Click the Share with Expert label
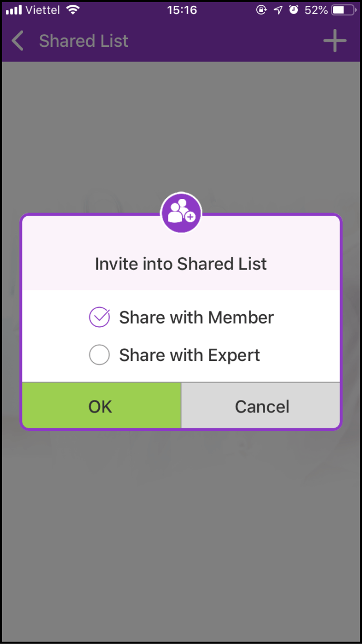 189,355
